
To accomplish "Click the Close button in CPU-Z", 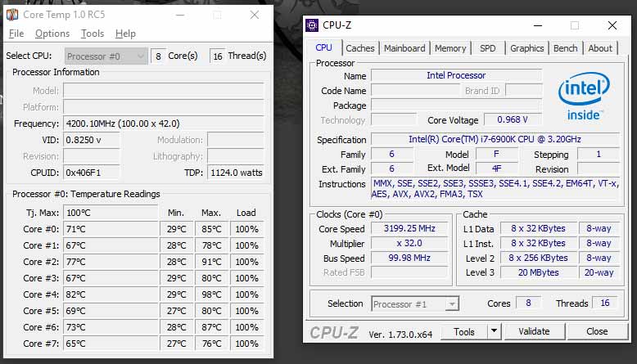I will click(x=597, y=331).
